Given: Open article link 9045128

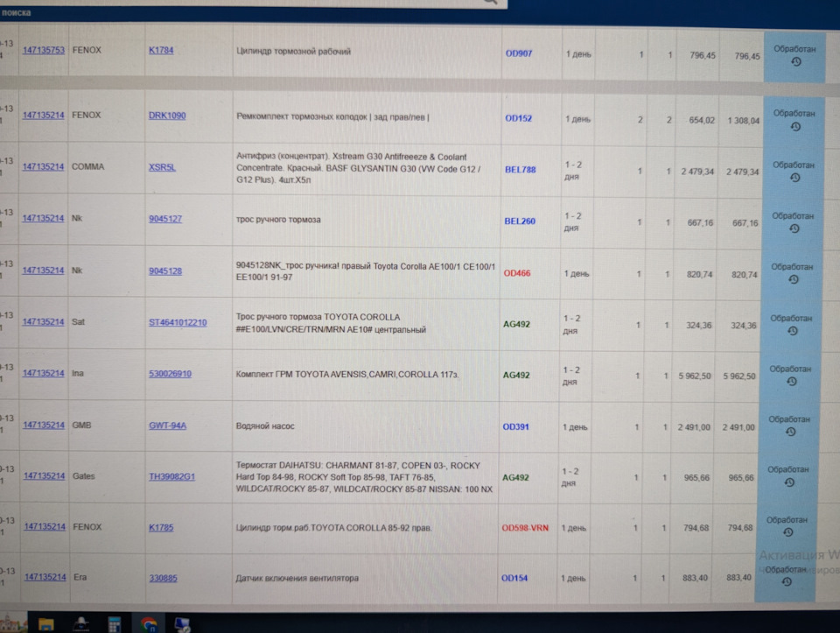Looking at the screenshot, I should [165, 271].
